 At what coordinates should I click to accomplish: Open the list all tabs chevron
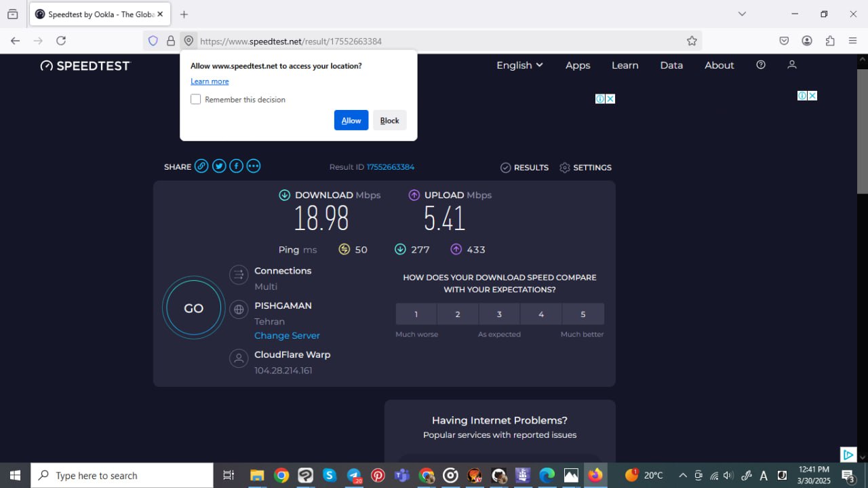(742, 14)
